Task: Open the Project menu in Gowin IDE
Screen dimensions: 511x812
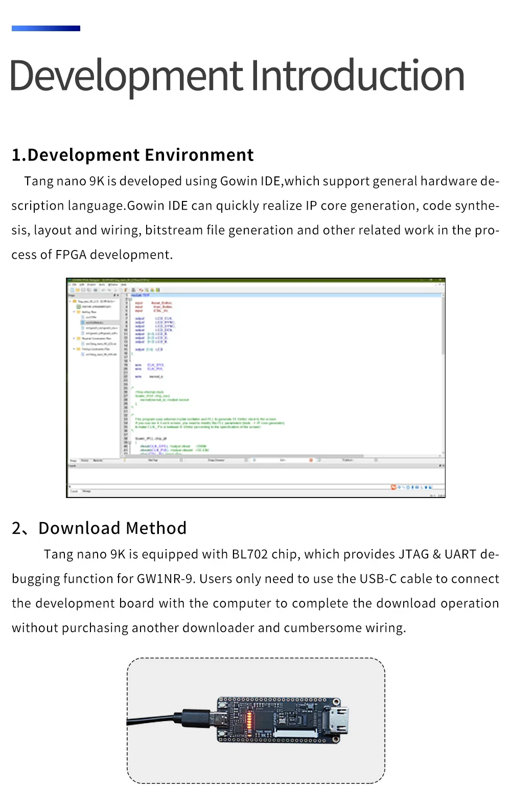Action: pyautogui.click(x=92, y=285)
